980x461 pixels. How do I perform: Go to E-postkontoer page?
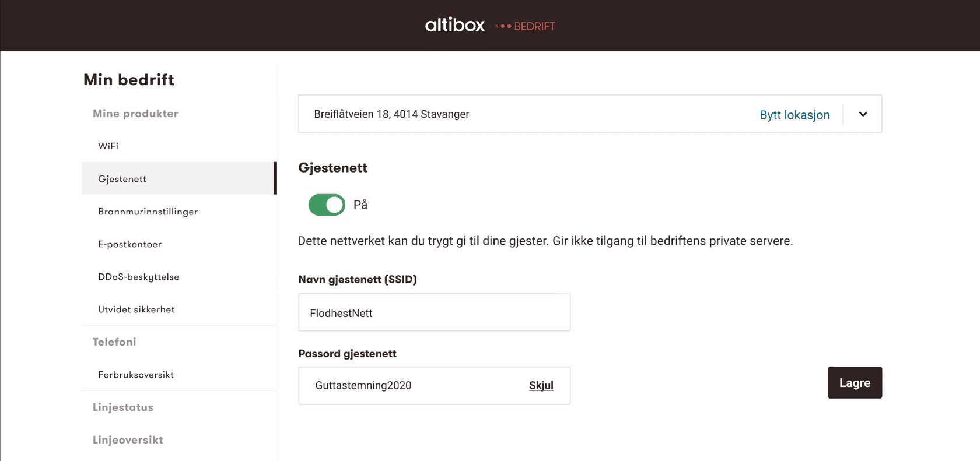tap(130, 244)
